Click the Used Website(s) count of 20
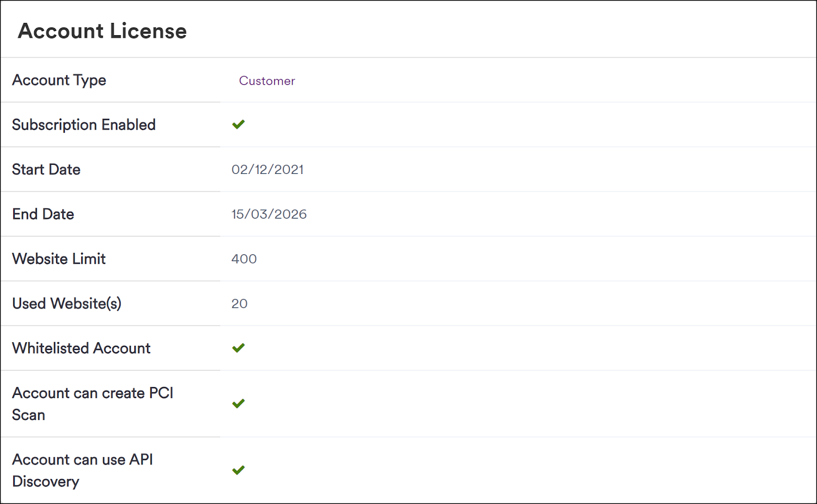 coord(239,304)
